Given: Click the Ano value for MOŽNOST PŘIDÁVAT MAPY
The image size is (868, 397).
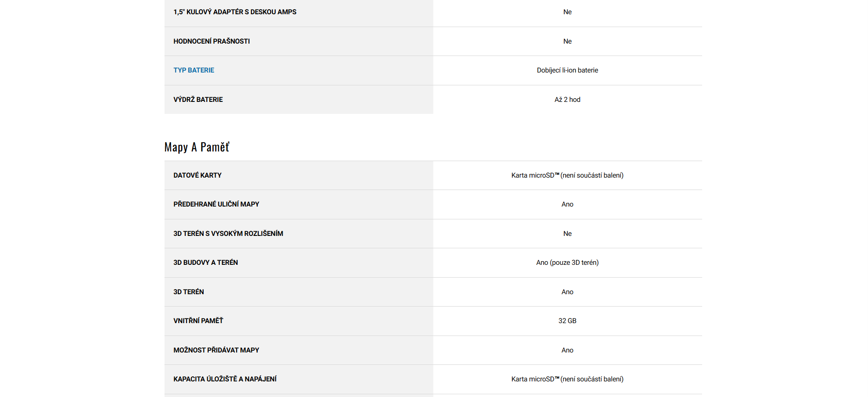Looking at the screenshot, I should click(x=567, y=350).
